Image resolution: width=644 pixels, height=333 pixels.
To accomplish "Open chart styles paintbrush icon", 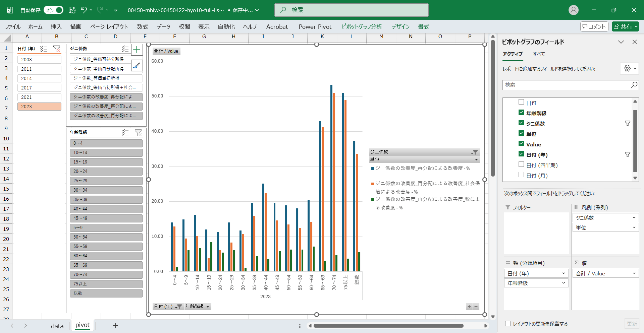I will pyautogui.click(x=137, y=65).
